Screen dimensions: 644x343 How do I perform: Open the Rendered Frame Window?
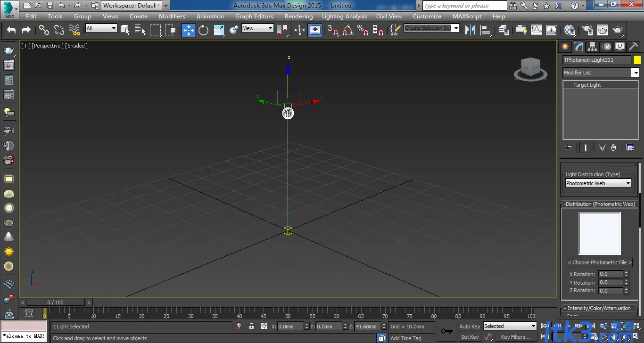pos(603,30)
